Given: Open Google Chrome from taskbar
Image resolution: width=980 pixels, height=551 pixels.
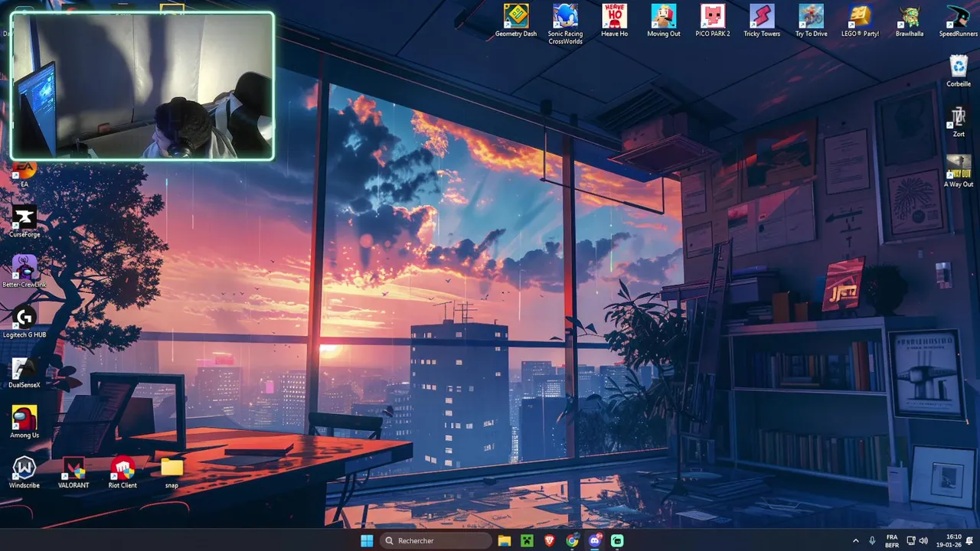Looking at the screenshot, I should click(572, 541).
